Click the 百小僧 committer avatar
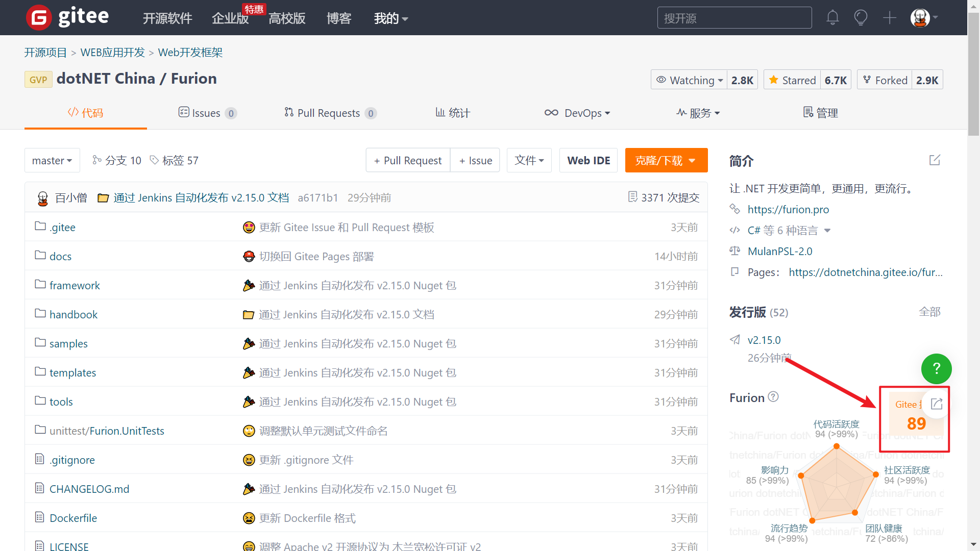Screen dimensions: 980x551 [43, 198]
